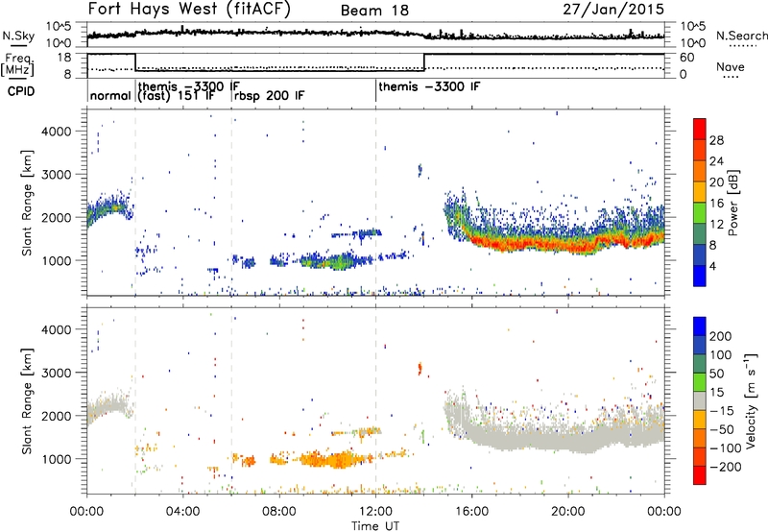Click the 'Velocity [m s-1]' colorbar label
Viewport: 768px width, 532px height.
[750, 400]
